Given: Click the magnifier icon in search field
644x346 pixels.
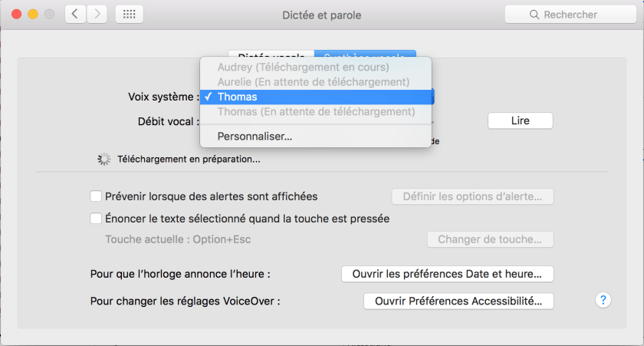Looking at the screenshot, I should point(534,15).
